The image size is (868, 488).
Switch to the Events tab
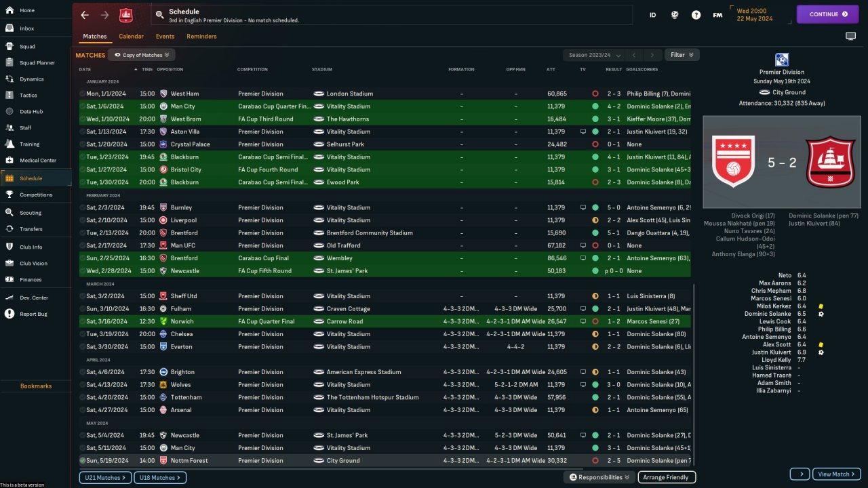click(x=165, y=37)
